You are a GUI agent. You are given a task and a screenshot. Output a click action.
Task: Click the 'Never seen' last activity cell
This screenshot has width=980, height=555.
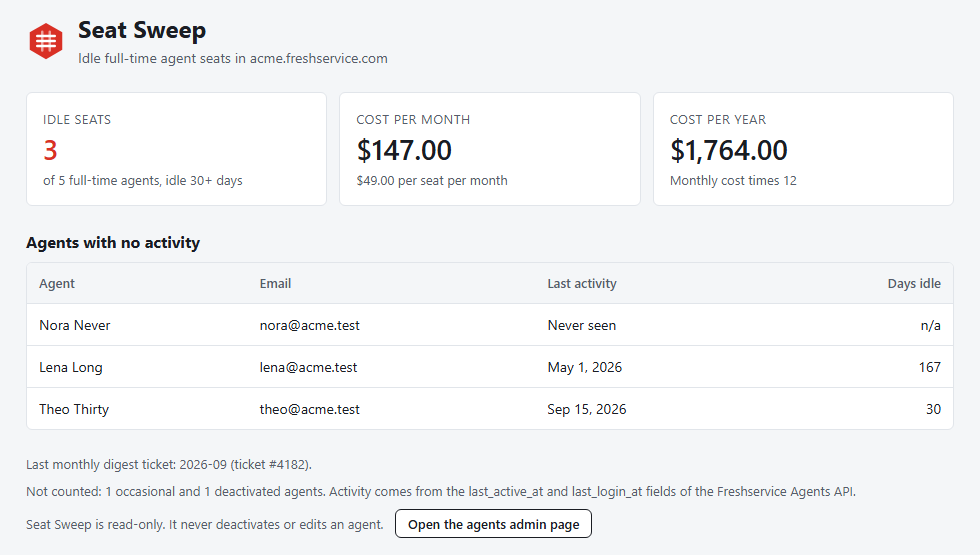pos(582,325)
